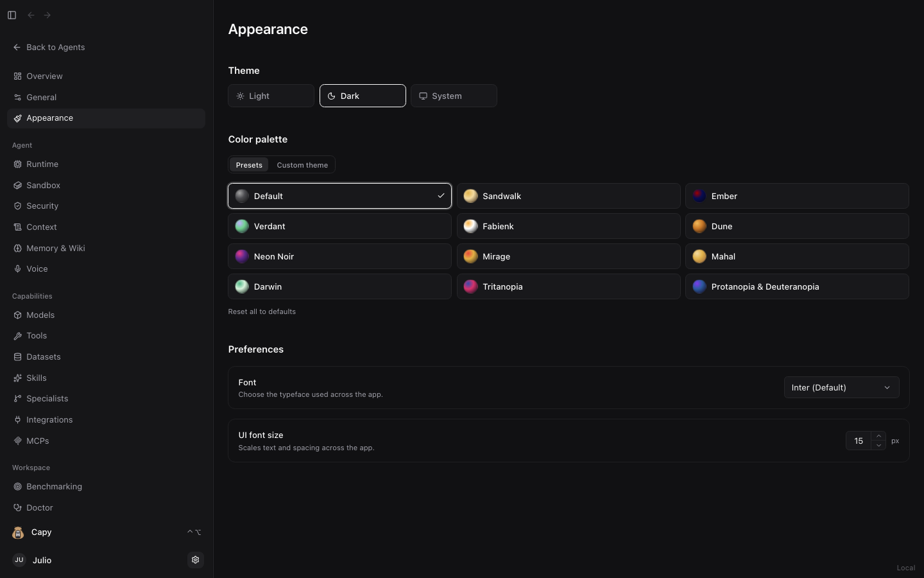Click the back navigation arrow
The height and width of the screenshot is (578, 924).
[x=31, y=15]
